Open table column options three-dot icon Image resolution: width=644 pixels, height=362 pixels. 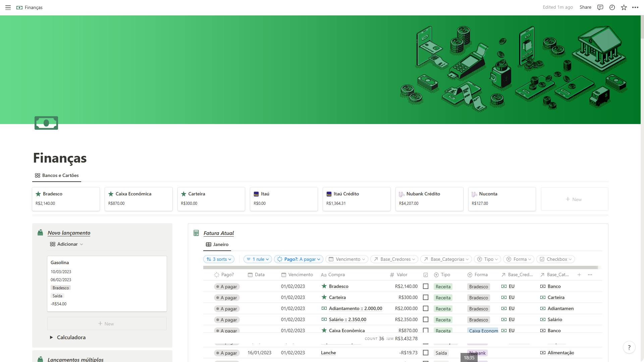click(590, 275)
